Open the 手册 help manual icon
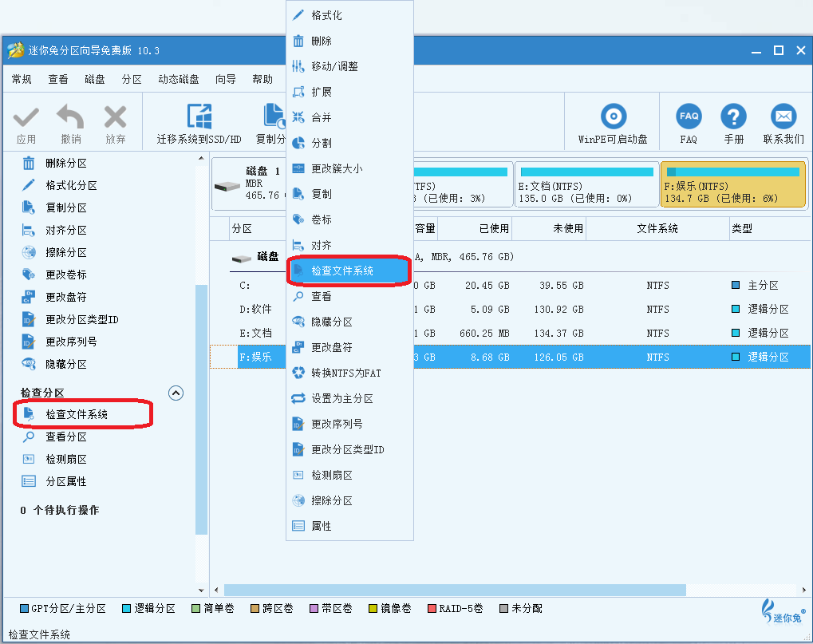This screenshot has width=813, height=644. coord(734,117)
